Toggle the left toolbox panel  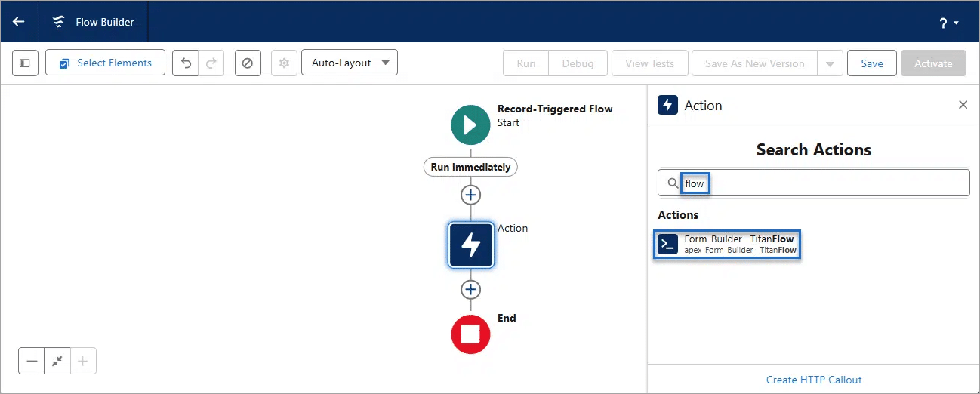pyautogui.click(x=25, y=63)
